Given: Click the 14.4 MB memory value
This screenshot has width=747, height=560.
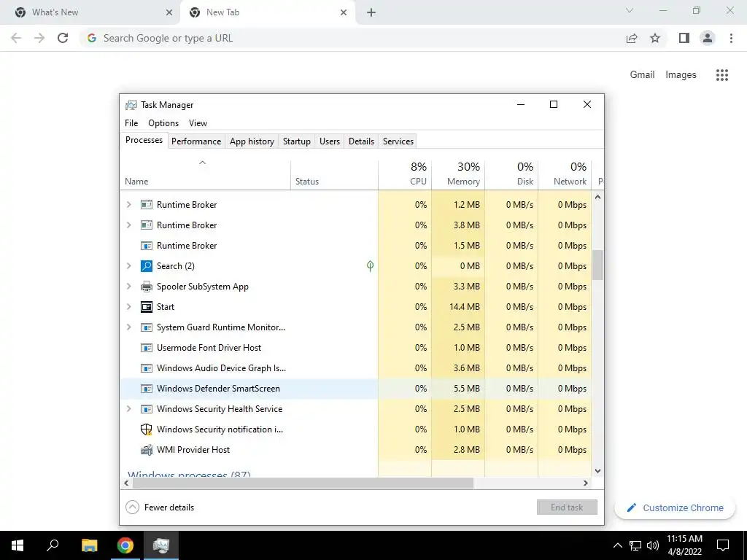Looking at the screenshot, I should (465, 307).
